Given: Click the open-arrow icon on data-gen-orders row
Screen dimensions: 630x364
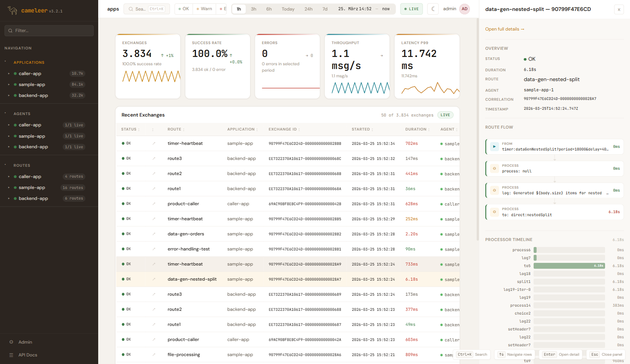Looking at the screenshot, I should coord(154,234).
